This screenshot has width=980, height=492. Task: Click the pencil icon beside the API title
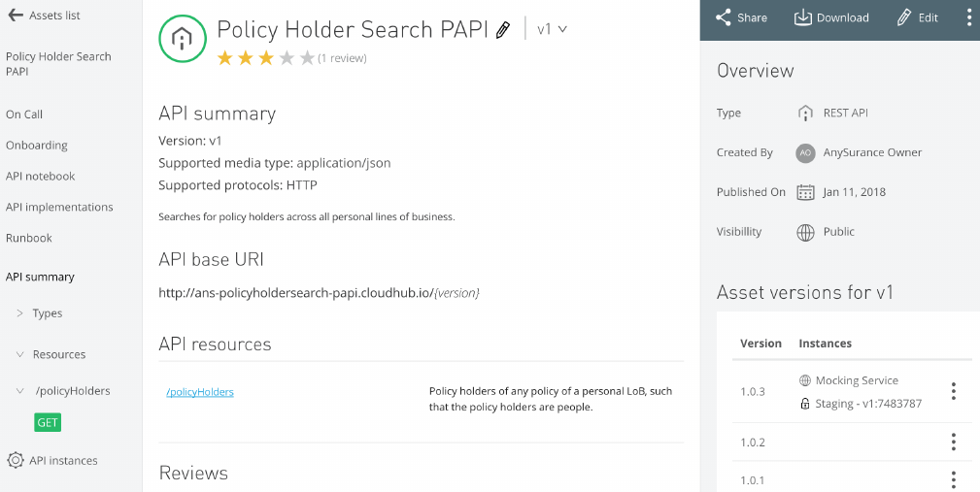[502, 30]
